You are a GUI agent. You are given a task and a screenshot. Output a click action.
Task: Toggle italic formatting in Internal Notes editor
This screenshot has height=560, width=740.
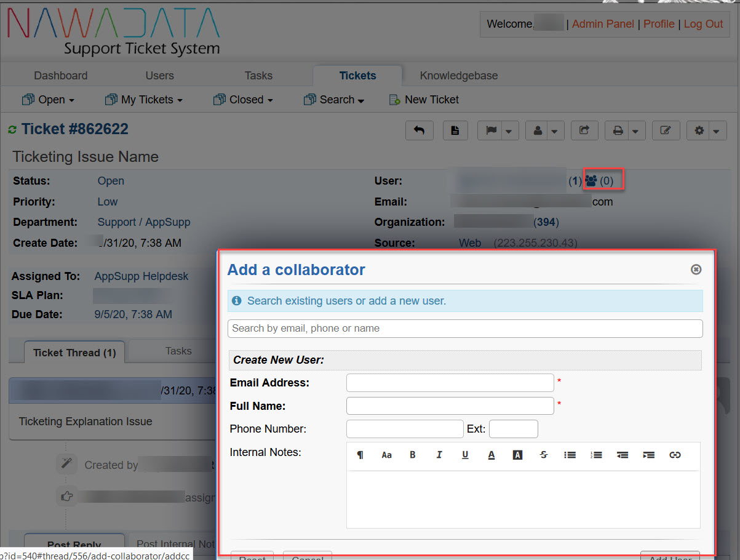pos(439,455)
